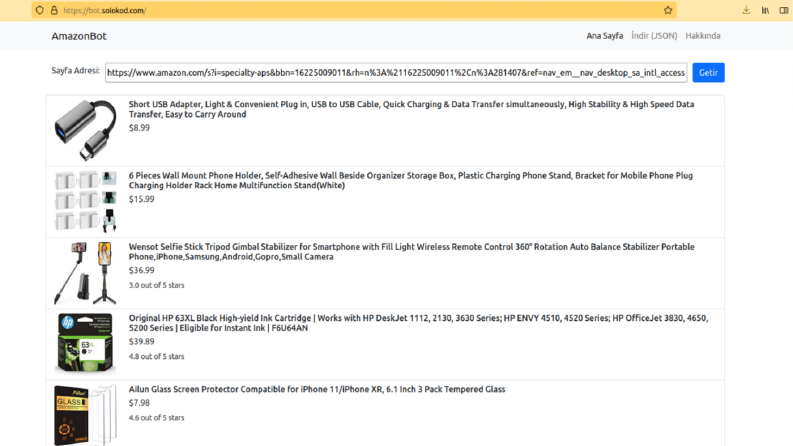Image resolution: width=793 pixels, height=446 pixels.
Task: Click the padlock site security icon
Action: (54, 10)
